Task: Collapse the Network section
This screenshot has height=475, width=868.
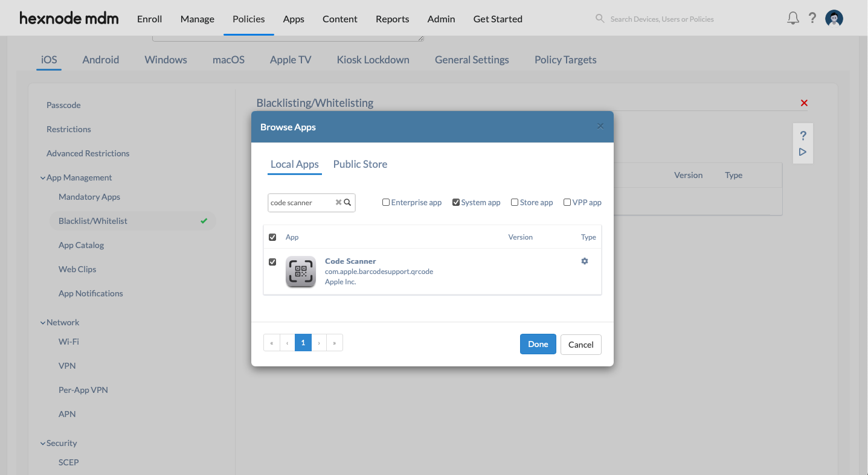Action: 42,322
